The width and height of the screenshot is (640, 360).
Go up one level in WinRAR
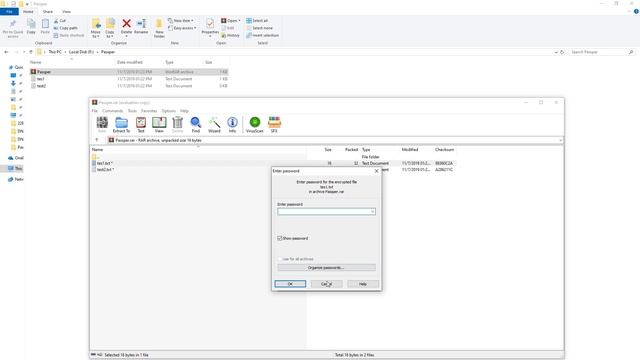coord(97,140)
